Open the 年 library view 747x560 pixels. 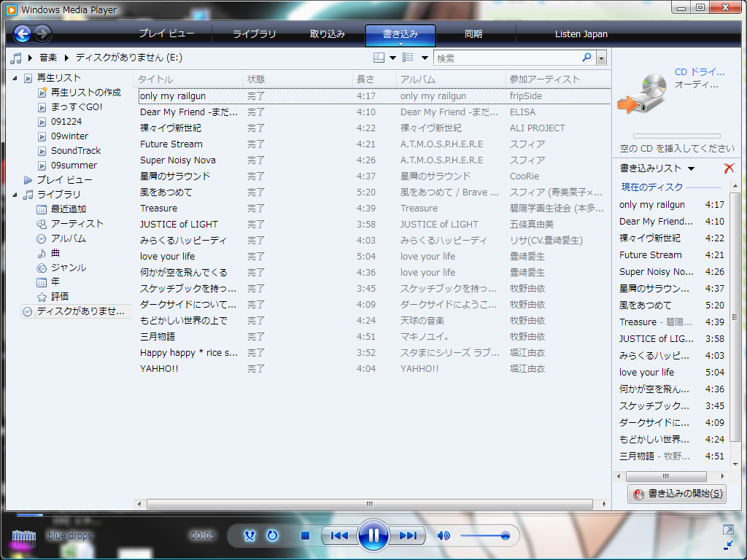click(55, 282)
